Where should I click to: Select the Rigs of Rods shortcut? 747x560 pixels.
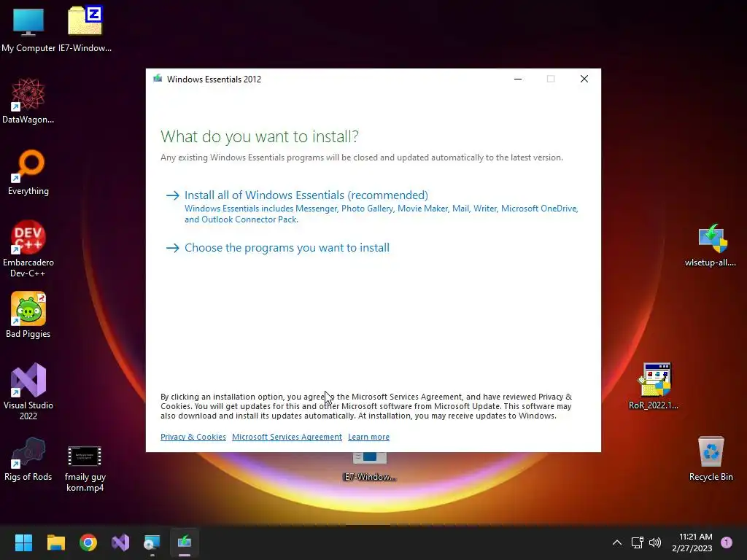28,459
